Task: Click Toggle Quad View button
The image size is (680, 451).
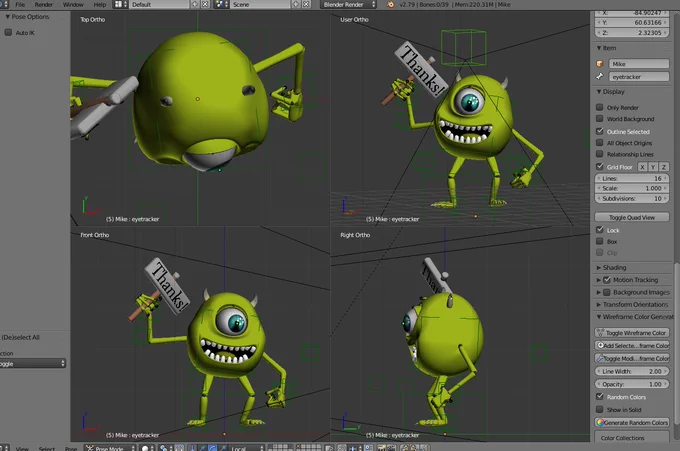Action: pos(632,217)
